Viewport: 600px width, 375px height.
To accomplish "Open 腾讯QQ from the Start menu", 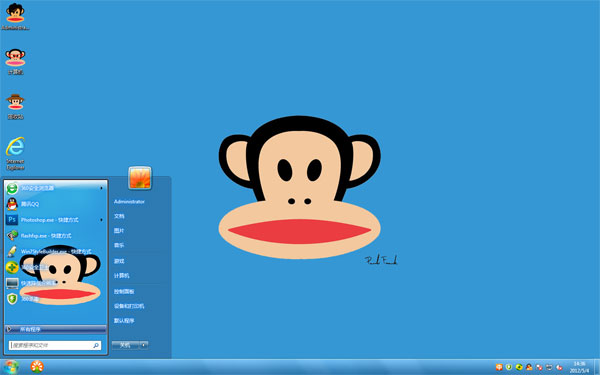I will (x=55, y=204).
